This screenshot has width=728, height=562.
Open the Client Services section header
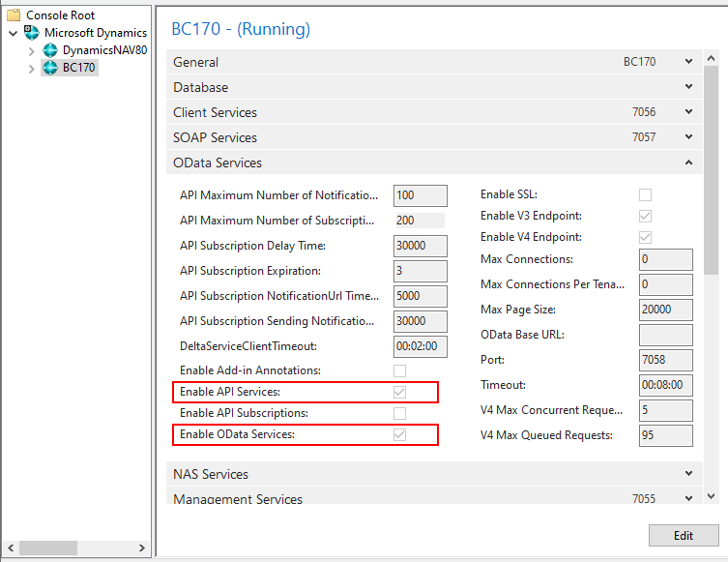[215, 112]
